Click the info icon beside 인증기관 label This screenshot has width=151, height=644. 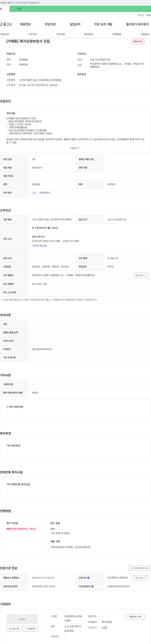coord(88,578)
